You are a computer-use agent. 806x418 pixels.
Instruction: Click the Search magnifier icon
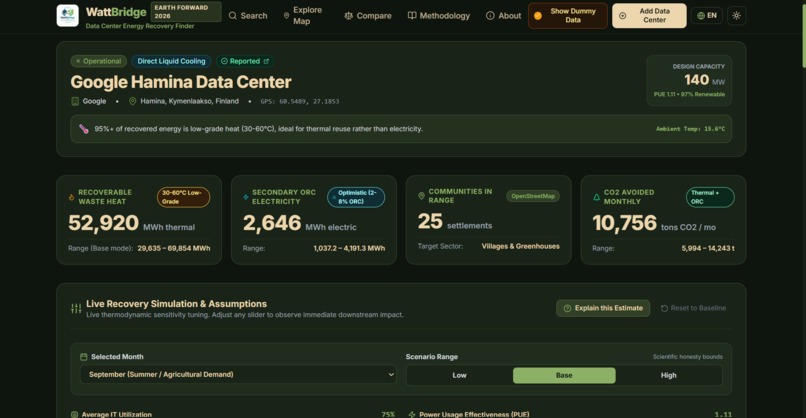233,15
